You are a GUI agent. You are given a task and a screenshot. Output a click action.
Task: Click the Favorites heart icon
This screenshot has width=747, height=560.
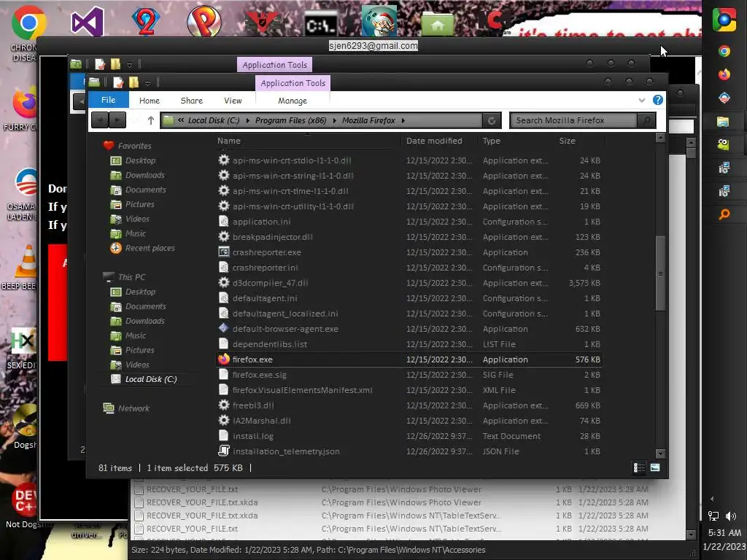109,145
